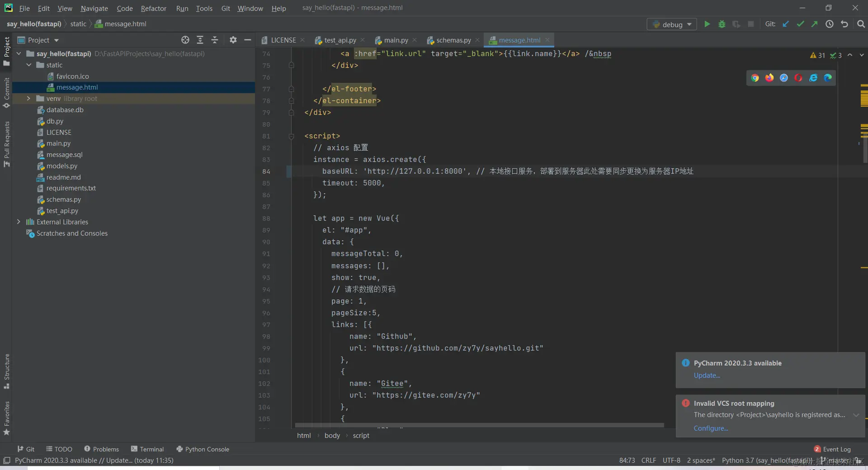The image size is (868, 470).
Task: Open the Refactor menu
Action: [153, 8]
